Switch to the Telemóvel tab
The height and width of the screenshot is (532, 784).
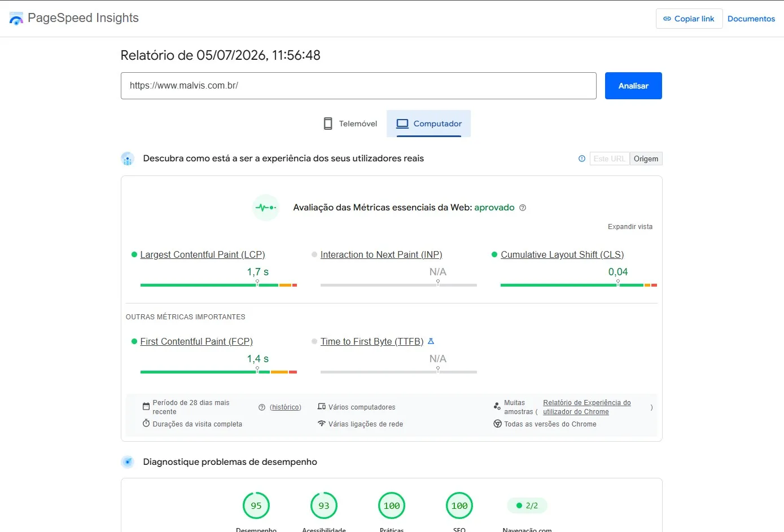(x=350, y=124)
